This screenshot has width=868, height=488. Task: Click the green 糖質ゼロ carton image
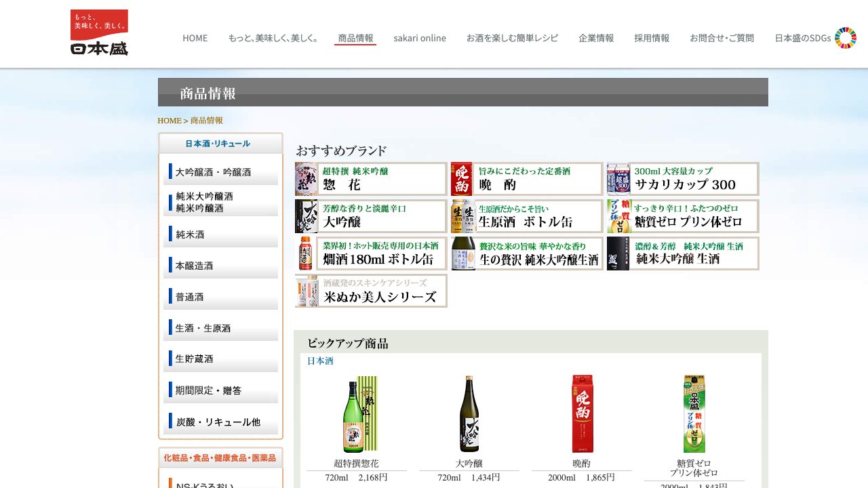coord(694,414)
